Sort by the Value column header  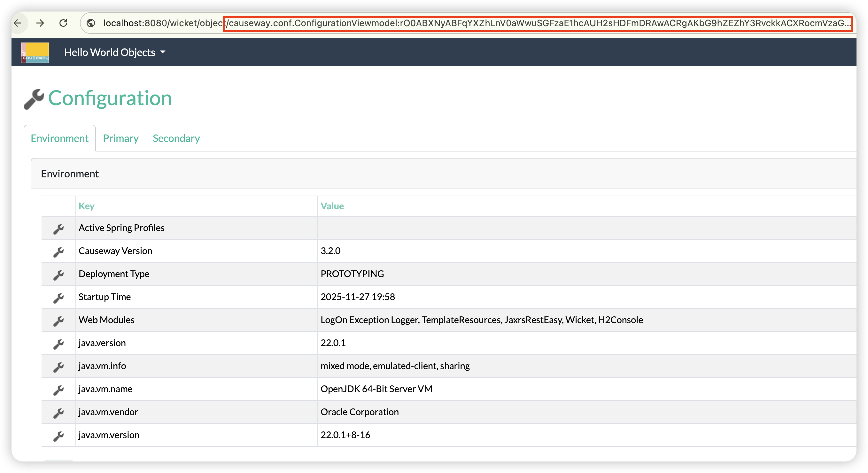[332, 206]
